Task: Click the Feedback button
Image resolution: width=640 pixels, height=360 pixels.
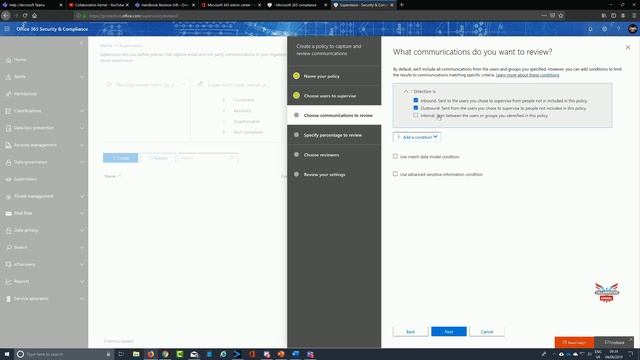Action: [614, 342]
